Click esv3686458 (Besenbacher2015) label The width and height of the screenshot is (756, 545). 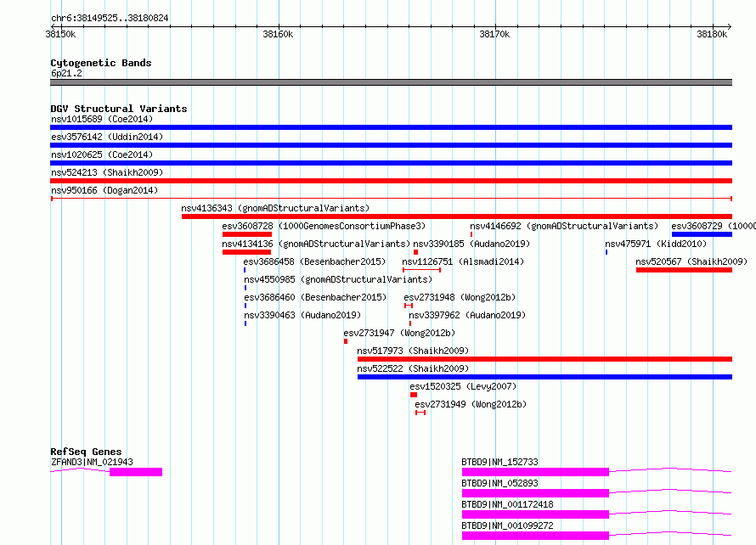pyautogui.click(x=314, y=261)
